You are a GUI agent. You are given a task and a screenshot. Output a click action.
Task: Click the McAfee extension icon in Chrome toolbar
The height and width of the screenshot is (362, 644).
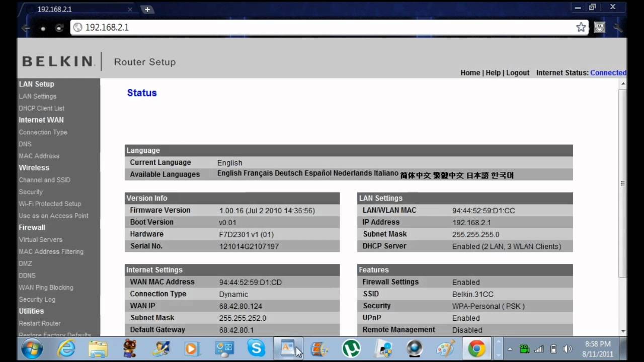tap(600, 27)
